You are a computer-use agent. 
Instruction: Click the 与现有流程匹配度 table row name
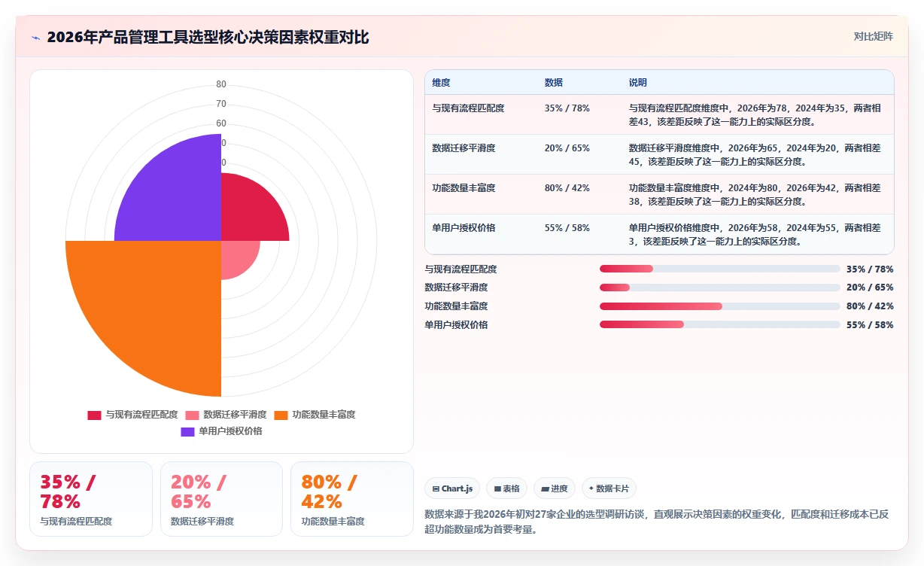(468, 108)
